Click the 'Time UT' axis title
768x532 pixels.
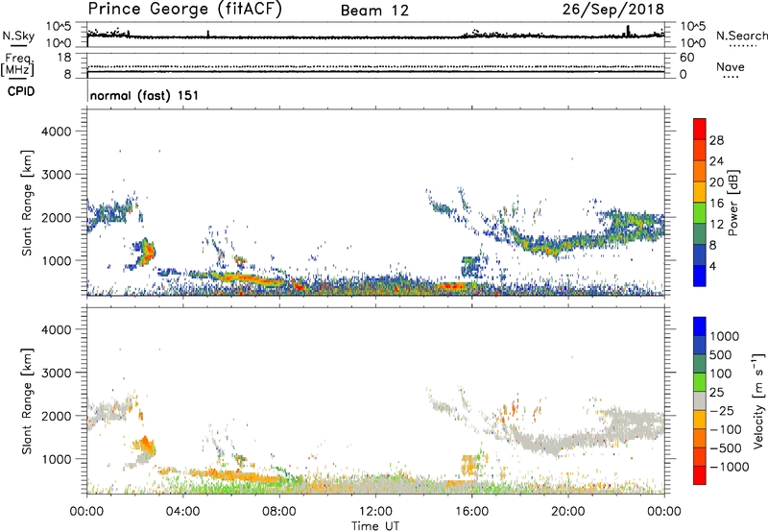pyautogui.click(x=375, y=526)
